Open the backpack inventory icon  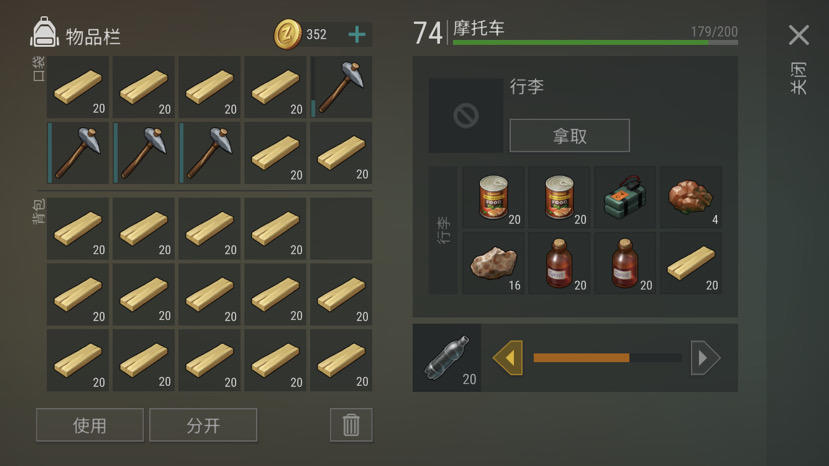click(x=44, y=32)
